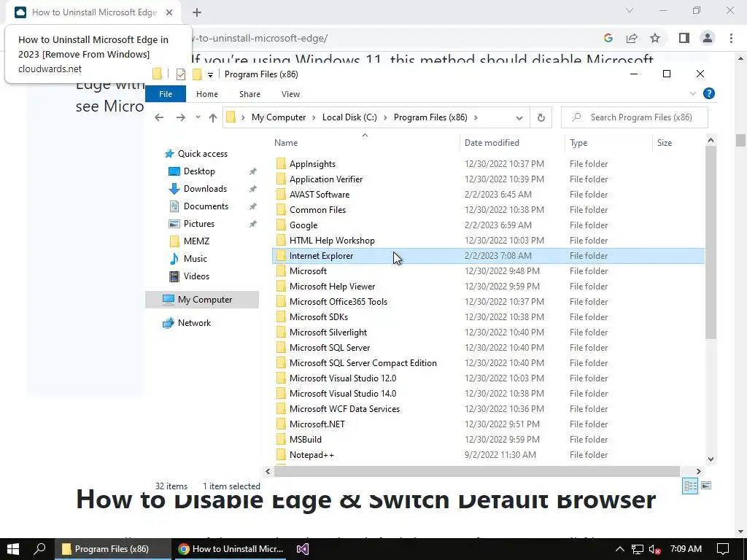Screen dimensions: 747x560
Task: Select My Computer in navigation pane
Action: click(202, 300)
